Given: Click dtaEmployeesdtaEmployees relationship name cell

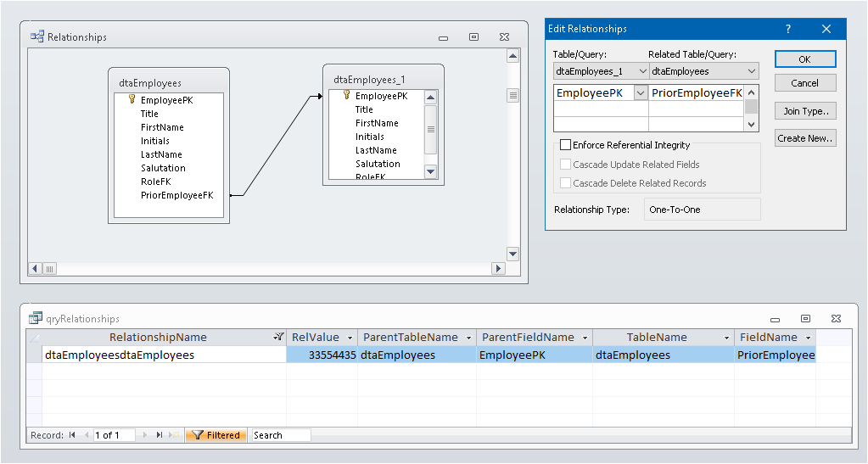Looking at the screenshot, I should (165, 355).
